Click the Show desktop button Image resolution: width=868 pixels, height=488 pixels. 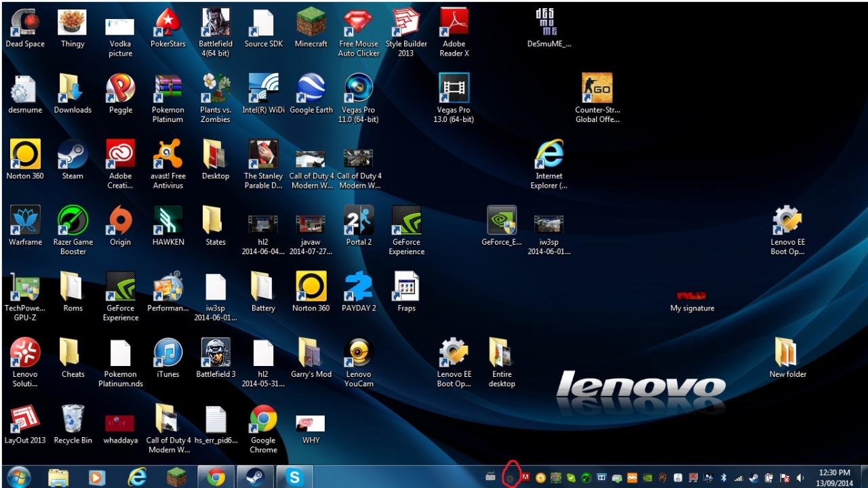865,476
